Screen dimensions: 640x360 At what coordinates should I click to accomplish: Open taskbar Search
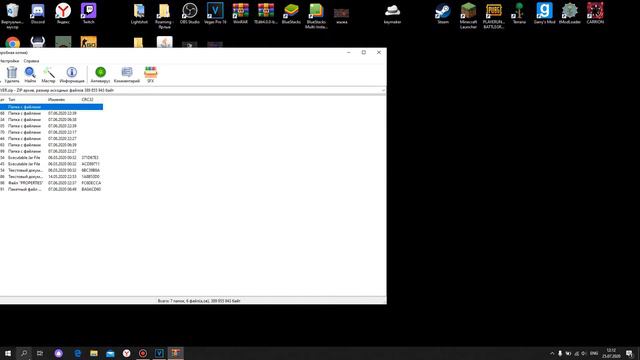point(24,353)
